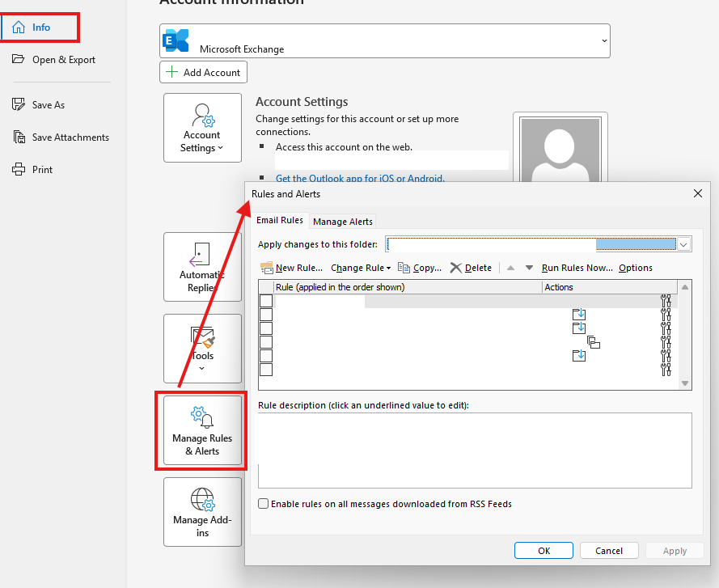Follow the Get the Outlook app link
Screen dimensions: 719x588
pyautogui.click(x=360, y=178)
